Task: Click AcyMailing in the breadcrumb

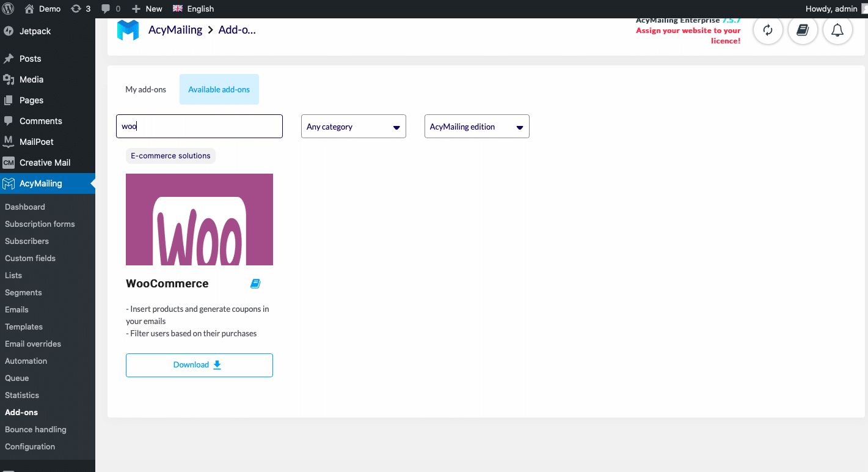Action: (175, 30)
